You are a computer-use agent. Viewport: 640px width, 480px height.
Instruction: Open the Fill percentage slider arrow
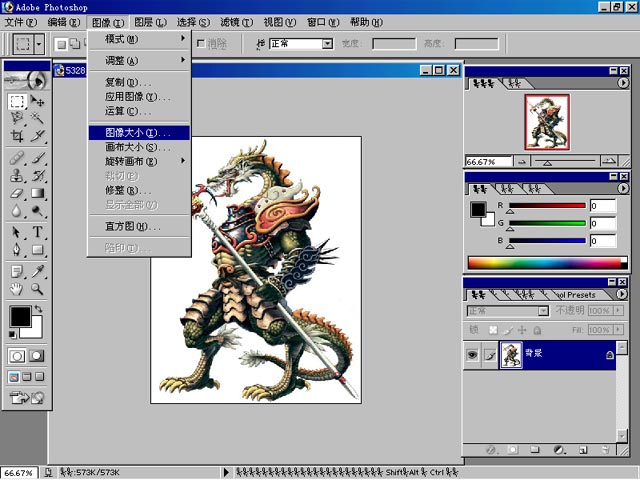click(618, 329)
